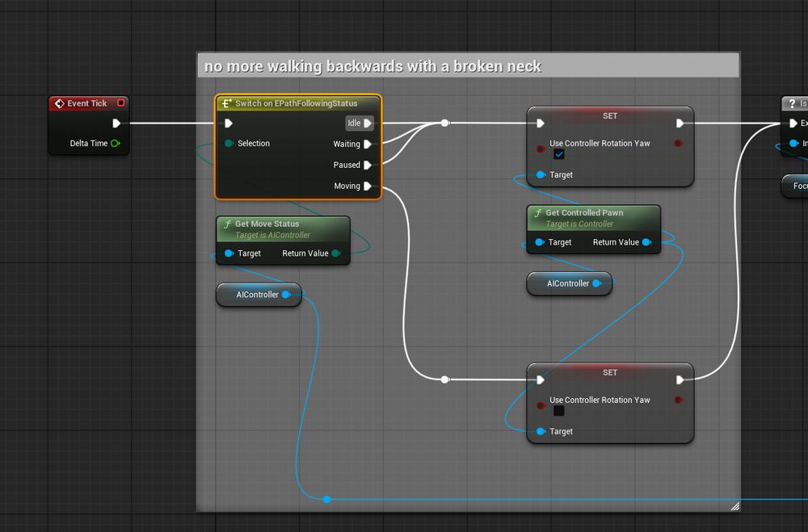Select the right AIController variable node
The height and width of the screenshot is (532, 808).
[570, 283]
